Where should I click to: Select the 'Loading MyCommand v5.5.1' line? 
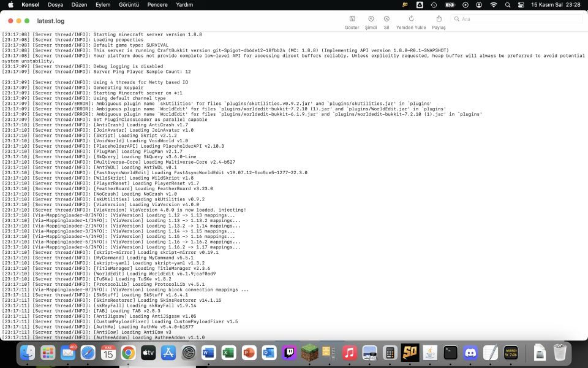tap(98, 258)
